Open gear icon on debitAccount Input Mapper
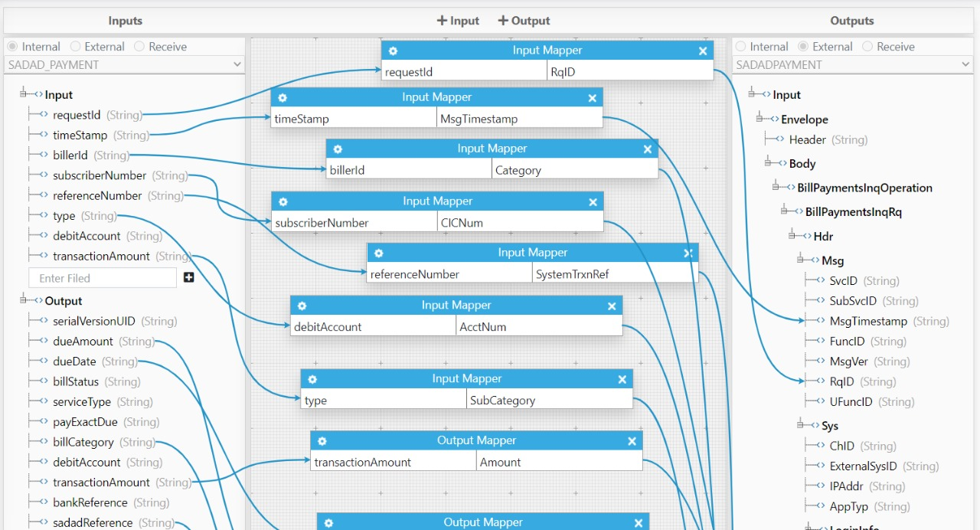This screenshot has height=530, width=980. [x=302, y=306]
